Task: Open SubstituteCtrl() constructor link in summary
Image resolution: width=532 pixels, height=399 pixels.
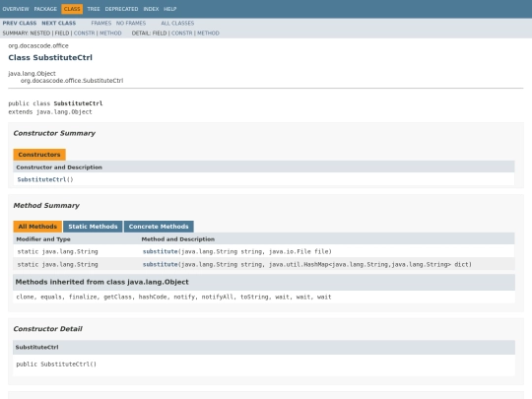Action: pyautogui.click(x=41, y=179)
